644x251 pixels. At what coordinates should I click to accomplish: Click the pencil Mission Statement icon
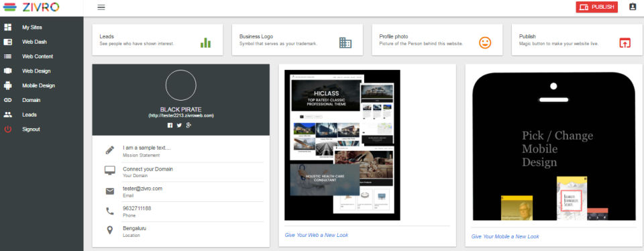(x=109, y=150)
